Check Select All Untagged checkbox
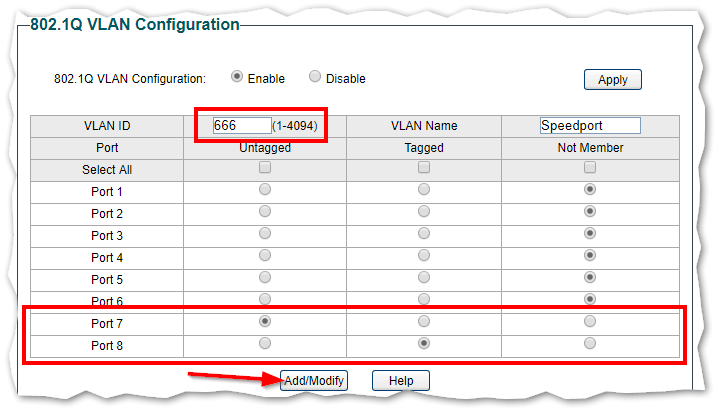The image size is (717, 411). (x=265, y=168)
